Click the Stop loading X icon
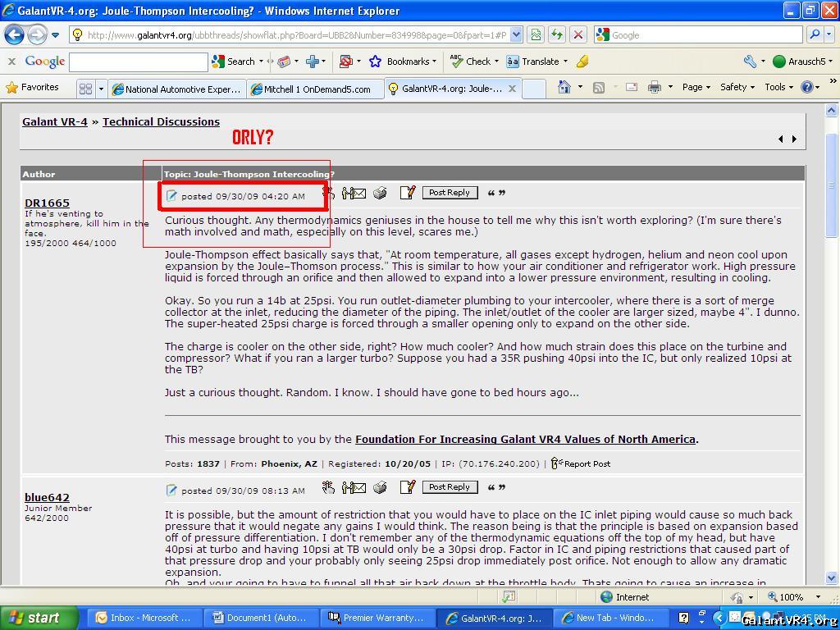The height and width of the screenshot is (630, 840). pos(578,34)
